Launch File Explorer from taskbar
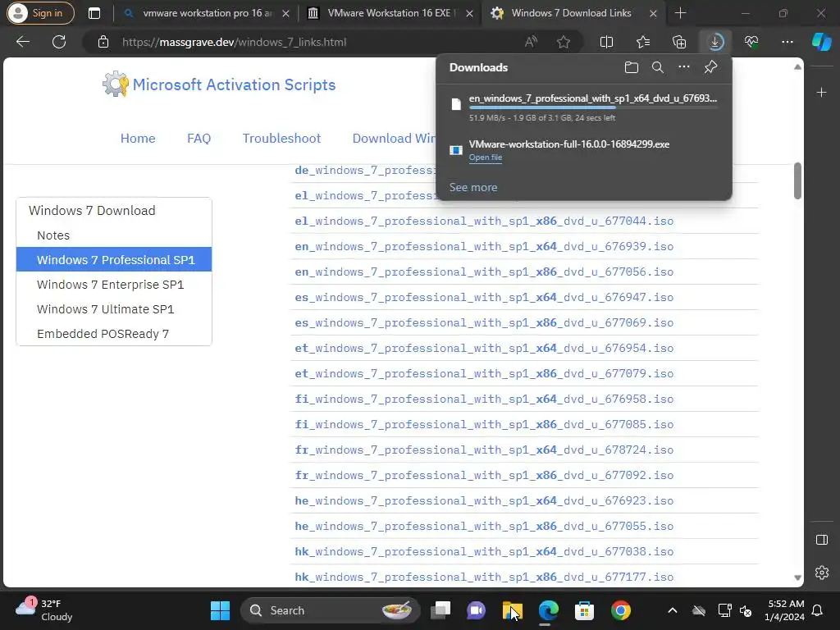Screen dimensions: 840x630 tap(512, 610)
